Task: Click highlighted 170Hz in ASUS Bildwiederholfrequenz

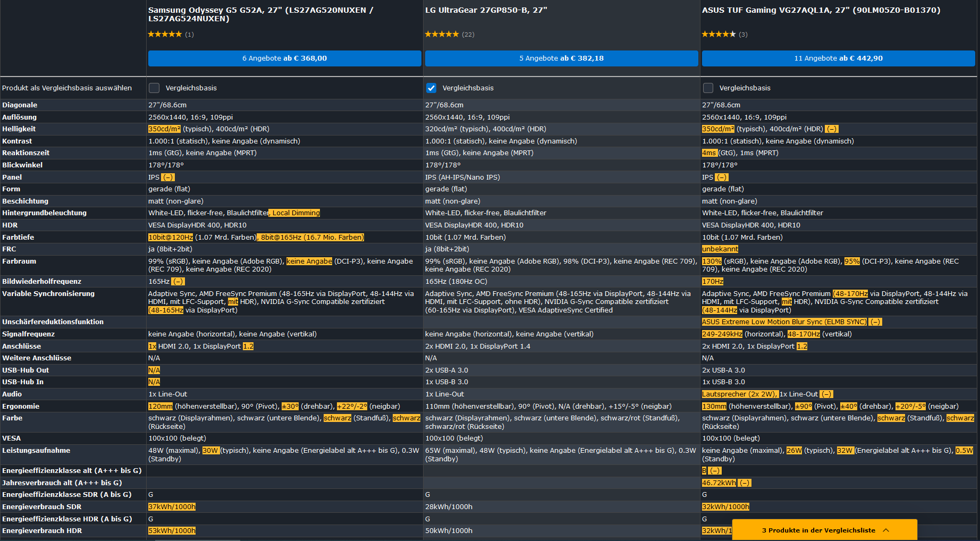Action: coord(713,282)
